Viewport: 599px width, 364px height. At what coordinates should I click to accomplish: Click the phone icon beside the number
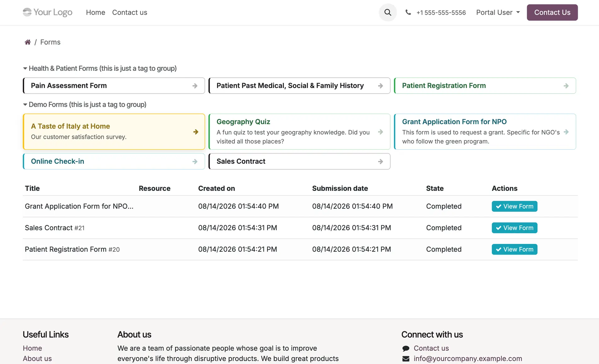(408, 12)
